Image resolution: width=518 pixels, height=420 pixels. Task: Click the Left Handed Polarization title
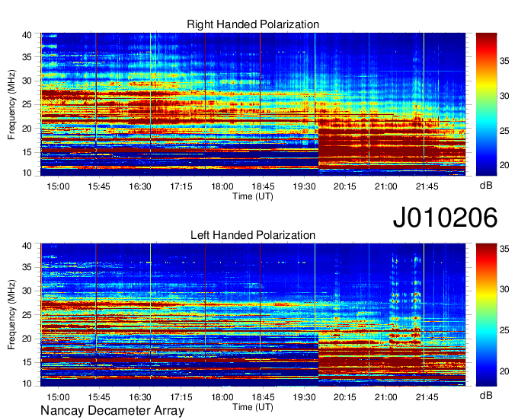click(253, 235)
